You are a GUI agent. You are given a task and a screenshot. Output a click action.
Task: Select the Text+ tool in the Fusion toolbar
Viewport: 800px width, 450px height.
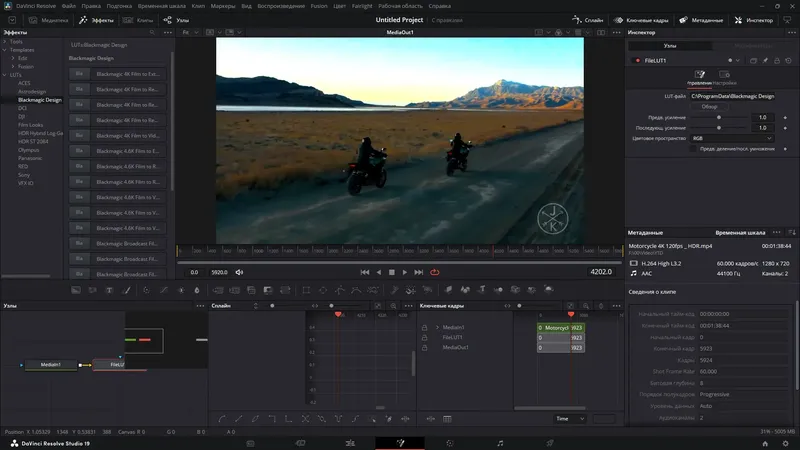[x=109, y=290]
